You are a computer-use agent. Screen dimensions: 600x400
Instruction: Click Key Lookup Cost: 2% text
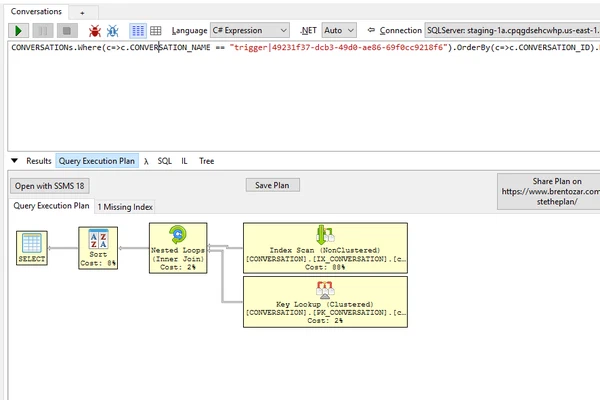(325, 321)
